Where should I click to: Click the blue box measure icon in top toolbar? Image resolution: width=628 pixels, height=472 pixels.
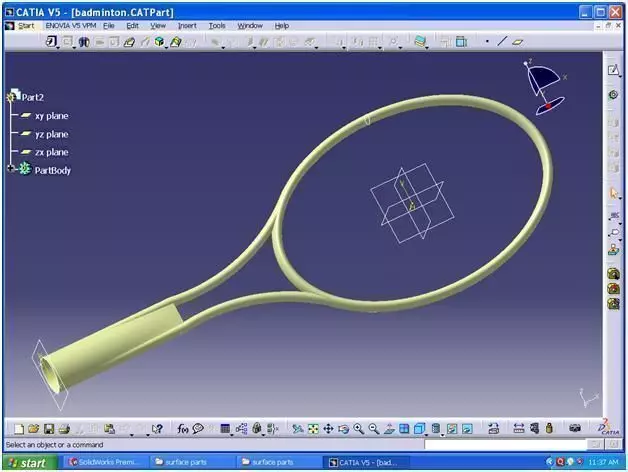click(x=461, y=41)
